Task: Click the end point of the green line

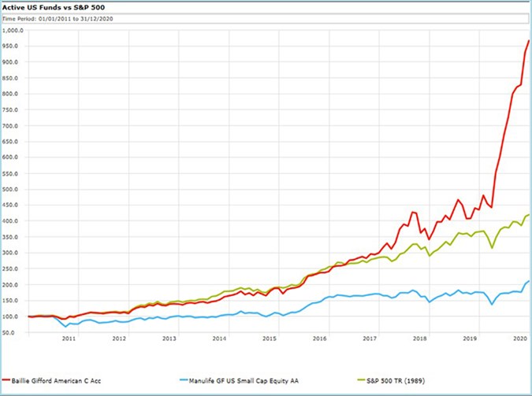Action: (528, 215)
